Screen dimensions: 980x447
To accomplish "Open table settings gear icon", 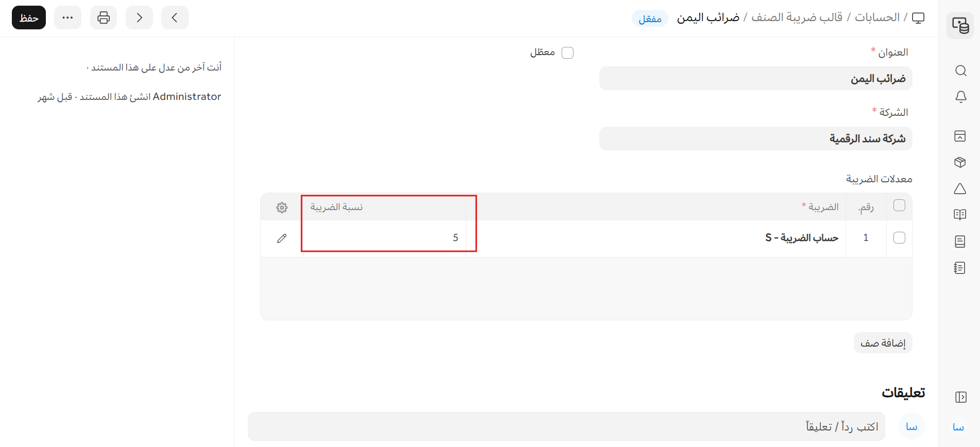I will [282, 208].
